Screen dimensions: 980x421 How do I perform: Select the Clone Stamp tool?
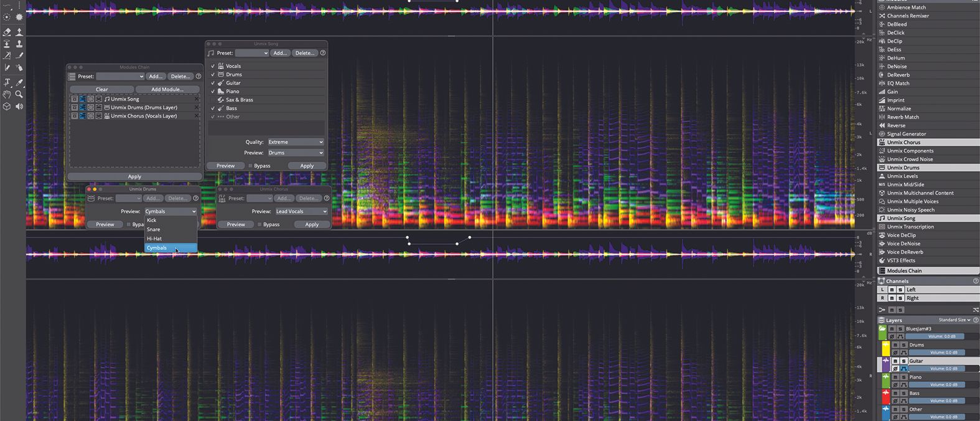click(19, 44)
